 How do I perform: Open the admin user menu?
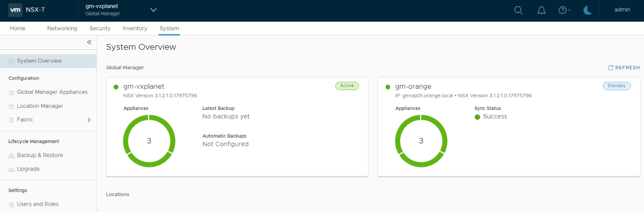click(x=622, y=10)
